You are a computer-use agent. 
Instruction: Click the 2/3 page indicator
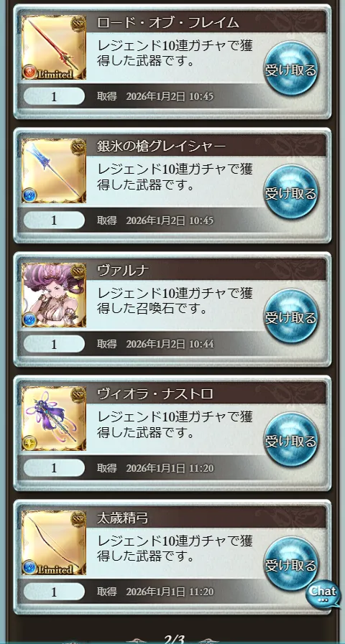[175, 639]
